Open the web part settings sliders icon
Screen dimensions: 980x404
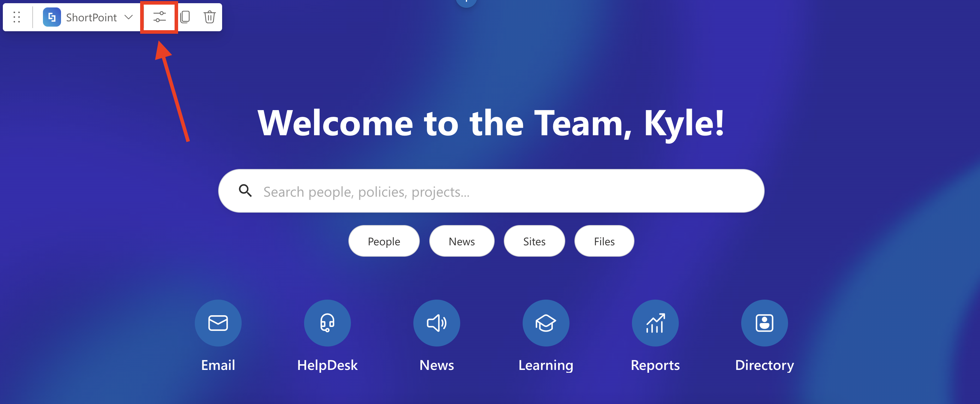(159, 17)
